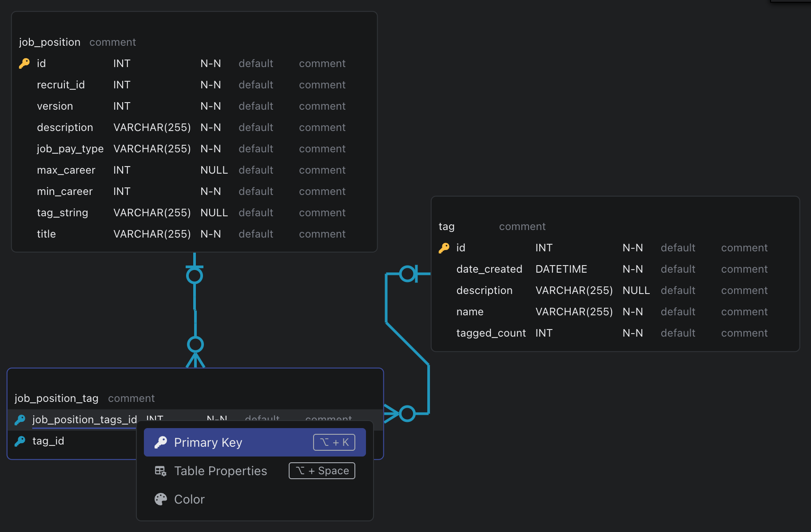
Task: Click the crow's foot relationship end above job_position_tag
Action: point(195,359)
